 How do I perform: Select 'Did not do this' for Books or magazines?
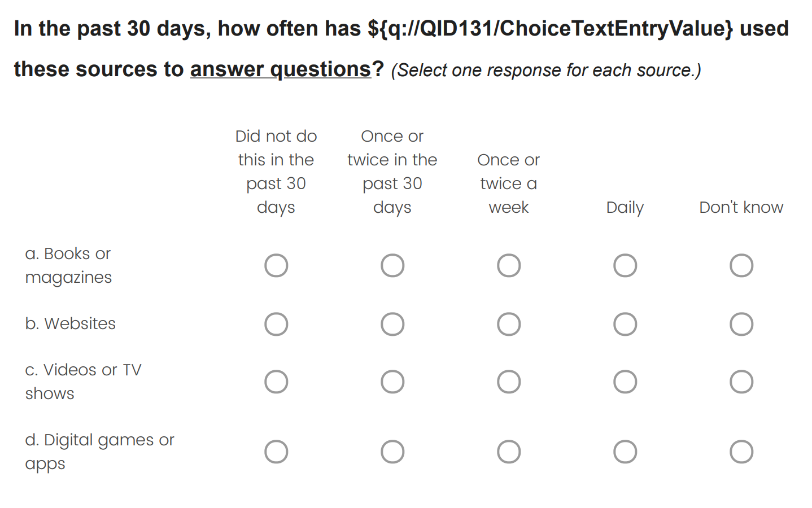pos(276,265)
